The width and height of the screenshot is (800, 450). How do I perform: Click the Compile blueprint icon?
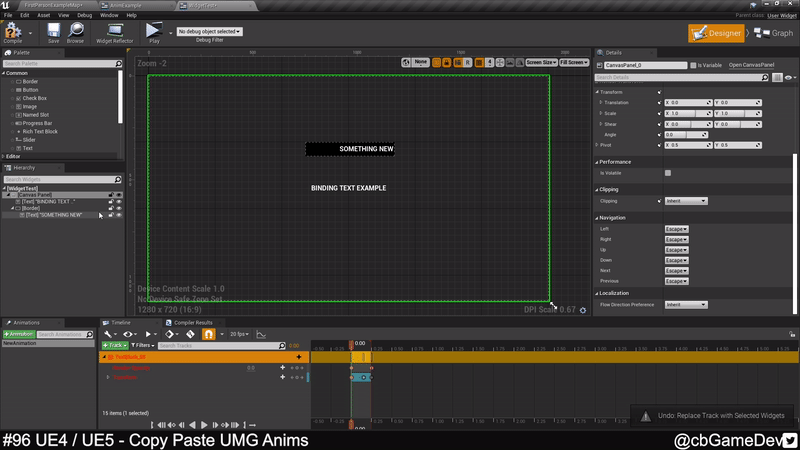point(13,31)
